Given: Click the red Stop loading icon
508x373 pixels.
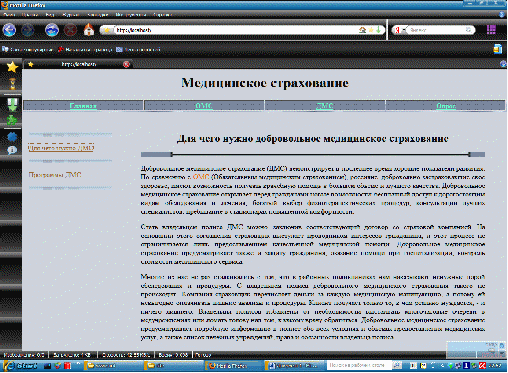Looking at the screenshot, I should point(70,30).
